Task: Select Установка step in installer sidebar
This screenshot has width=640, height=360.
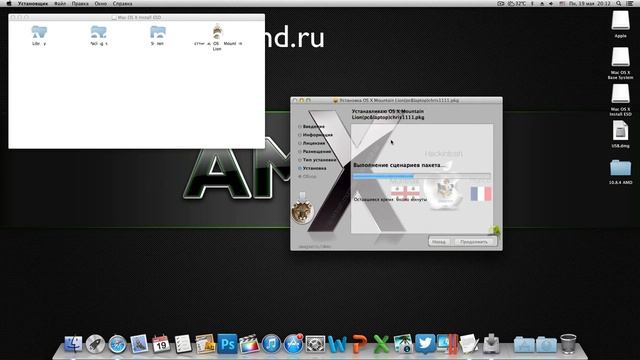Action: [314, 168]
